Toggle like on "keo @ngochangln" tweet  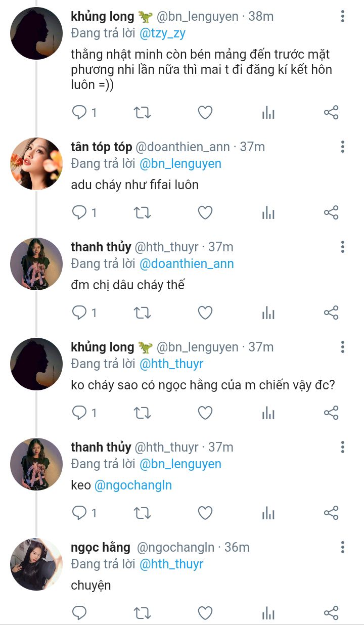point(205,513)
